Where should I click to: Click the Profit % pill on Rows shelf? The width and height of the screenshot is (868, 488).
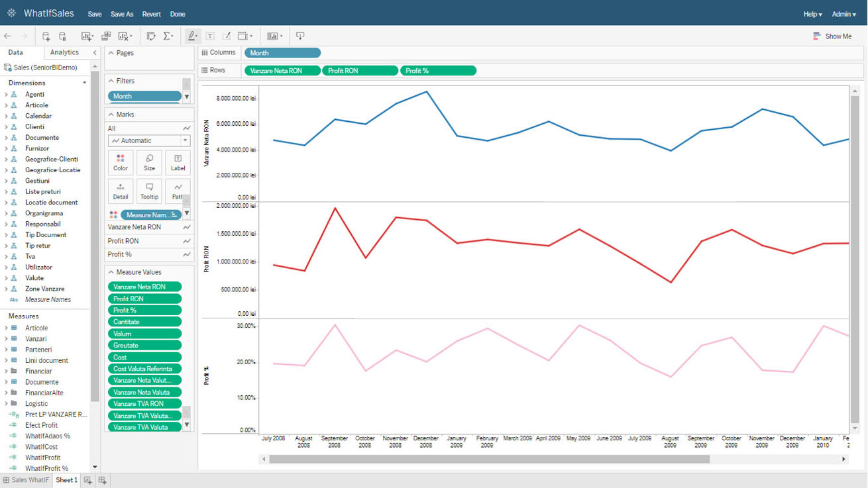pyautogui.click(x=438, y=71)
